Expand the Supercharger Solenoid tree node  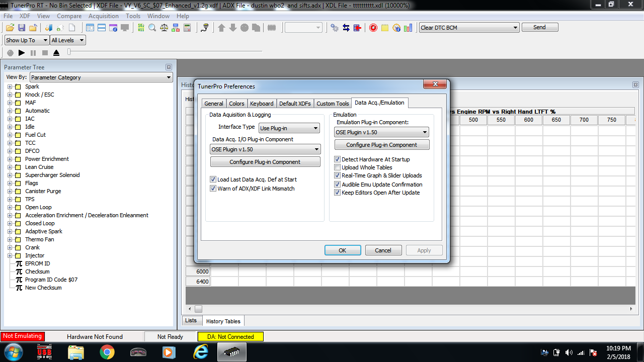click(10, 175)
